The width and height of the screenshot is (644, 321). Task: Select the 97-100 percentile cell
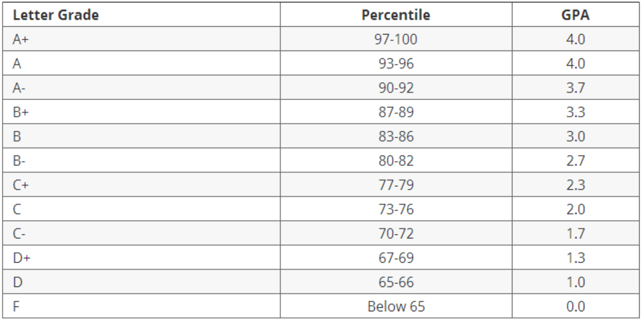(x=396, y=39)
